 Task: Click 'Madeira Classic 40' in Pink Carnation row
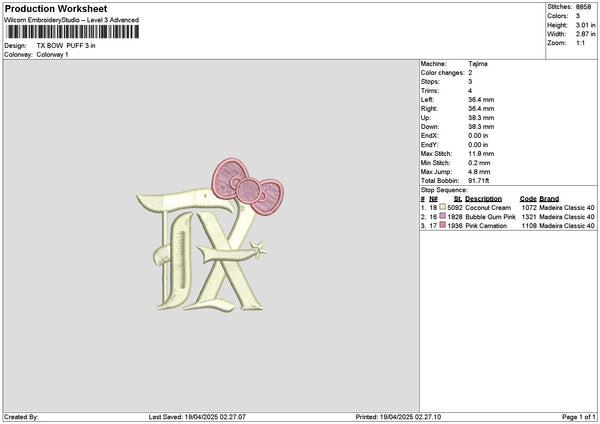[567, 226]
